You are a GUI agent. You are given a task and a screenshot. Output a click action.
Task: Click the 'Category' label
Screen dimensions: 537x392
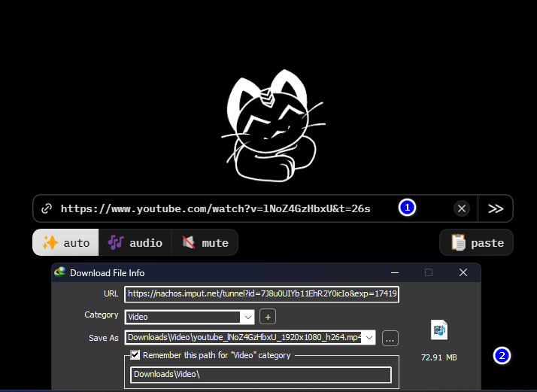pyautogui.click(x=102, y=315)
